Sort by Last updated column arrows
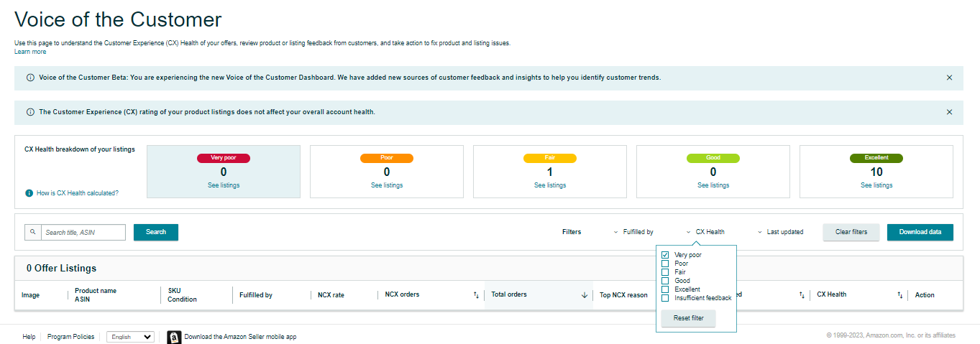This screenshot has width=980, height=344. point(802,295)
